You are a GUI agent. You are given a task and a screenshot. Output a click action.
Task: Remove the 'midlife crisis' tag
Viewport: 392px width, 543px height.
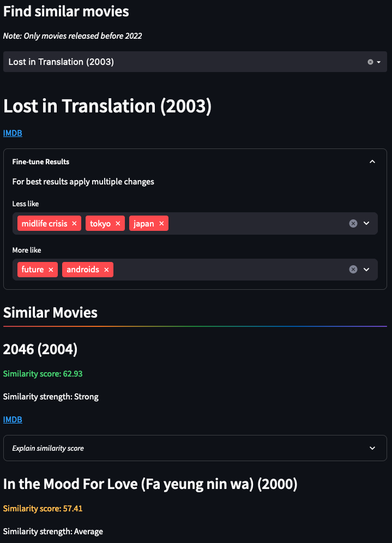click(75, 224)
